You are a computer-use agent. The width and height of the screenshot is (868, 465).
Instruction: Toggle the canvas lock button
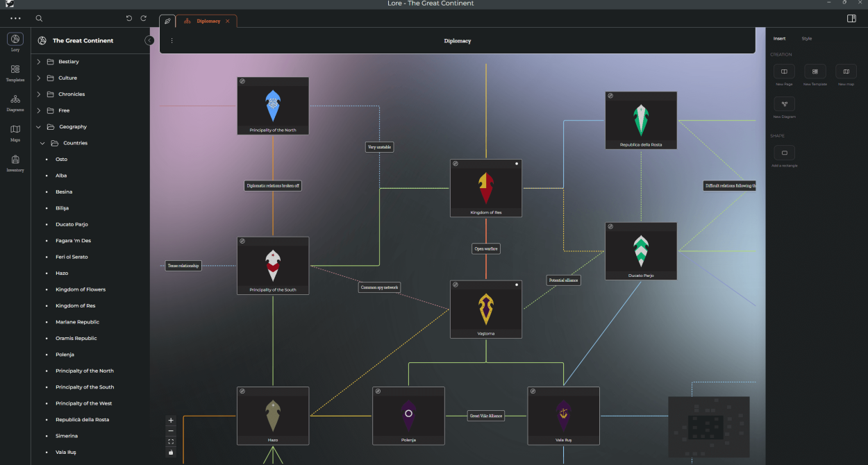pyautogui.click(x=171, y=453)
